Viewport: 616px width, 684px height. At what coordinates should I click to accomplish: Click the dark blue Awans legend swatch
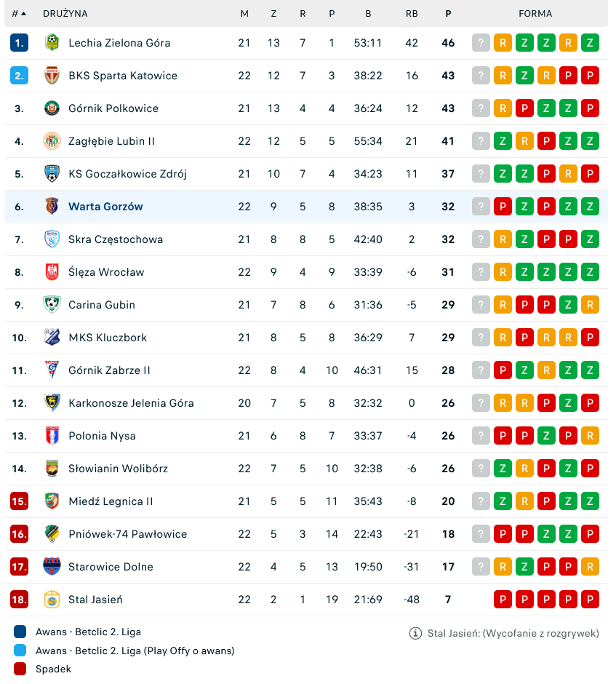coord(20,632)
